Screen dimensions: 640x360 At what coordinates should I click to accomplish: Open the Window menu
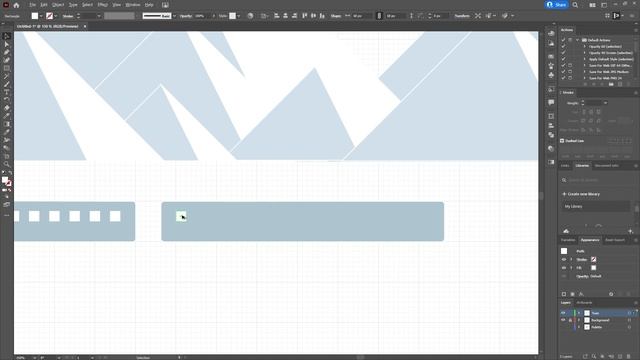tap(133, 5)
